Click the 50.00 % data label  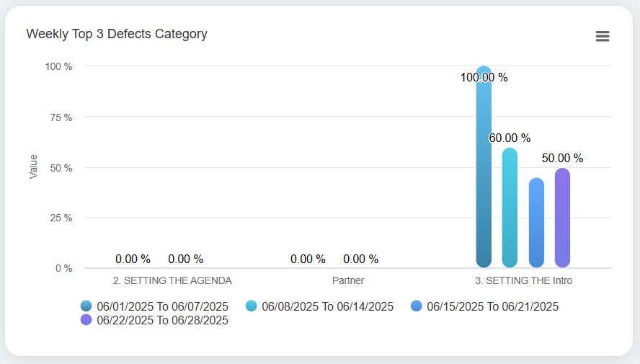[x=562, y=159]
